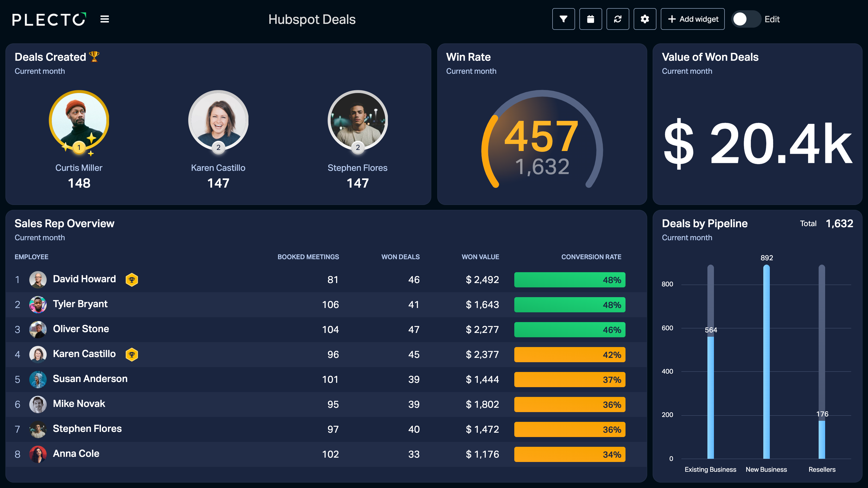Click Karen Castillo's trophy badge in the table

132,354
